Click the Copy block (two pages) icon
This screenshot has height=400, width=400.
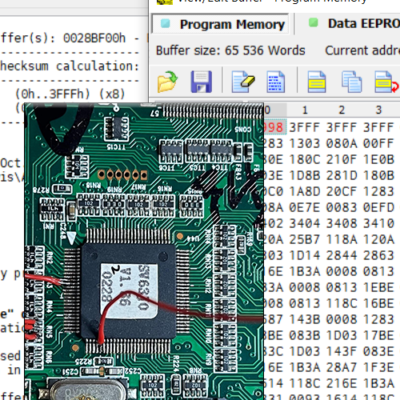(x=352, y=82)
